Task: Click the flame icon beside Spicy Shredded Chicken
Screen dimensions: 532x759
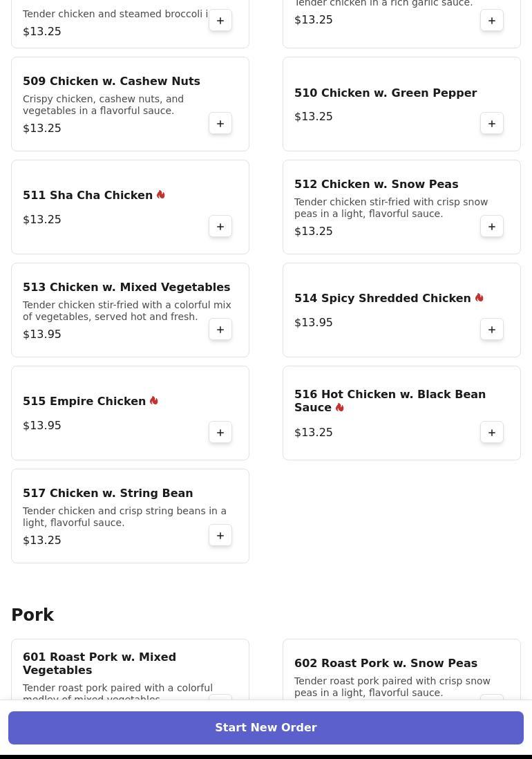Action: coord(479,298)
